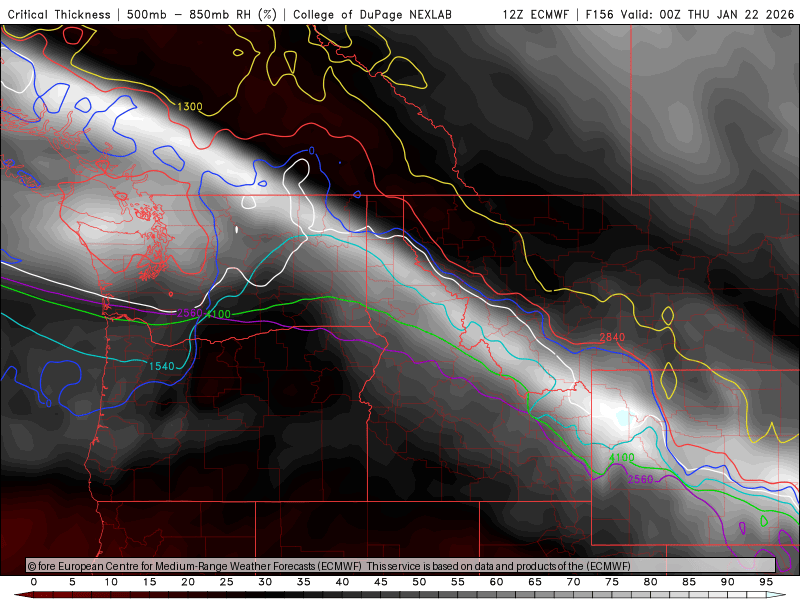Click the colorbar tick label "50"
The height and width of the screenshot is (600, 800).
[419, 582]
